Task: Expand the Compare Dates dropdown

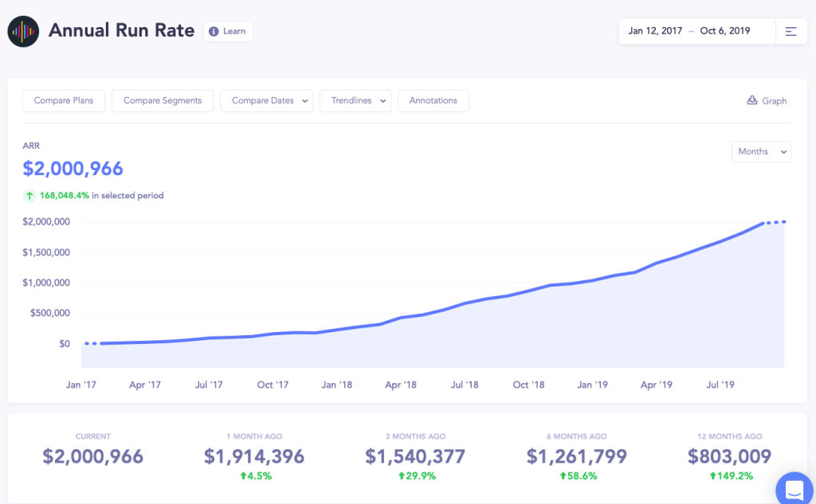Action: tap(266, 101)
